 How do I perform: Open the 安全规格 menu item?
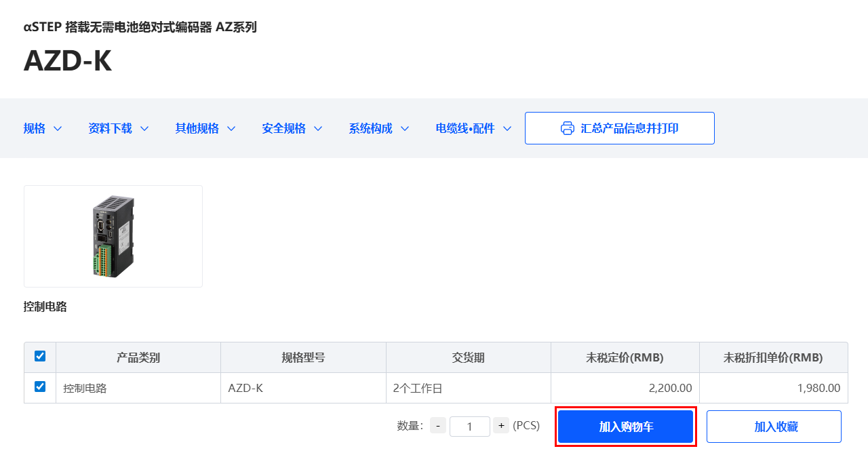(283, 128)
